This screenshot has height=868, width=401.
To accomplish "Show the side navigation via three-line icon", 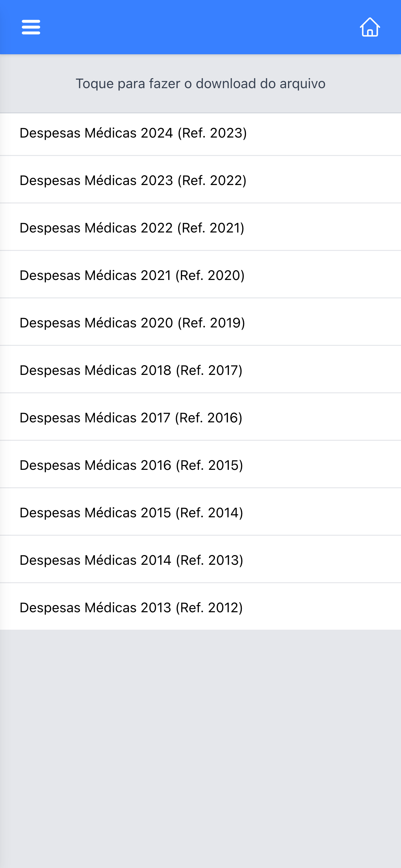I will pos(31,27).
